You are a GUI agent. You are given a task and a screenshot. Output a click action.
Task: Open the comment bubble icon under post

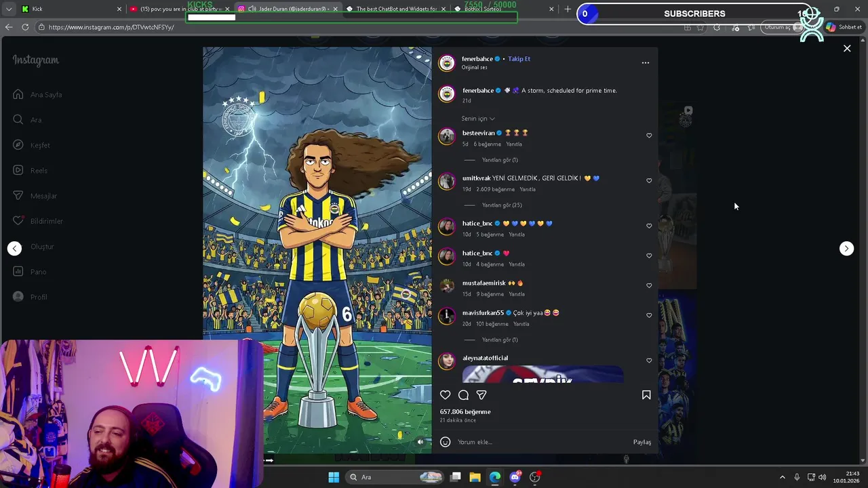pos(463,394)
